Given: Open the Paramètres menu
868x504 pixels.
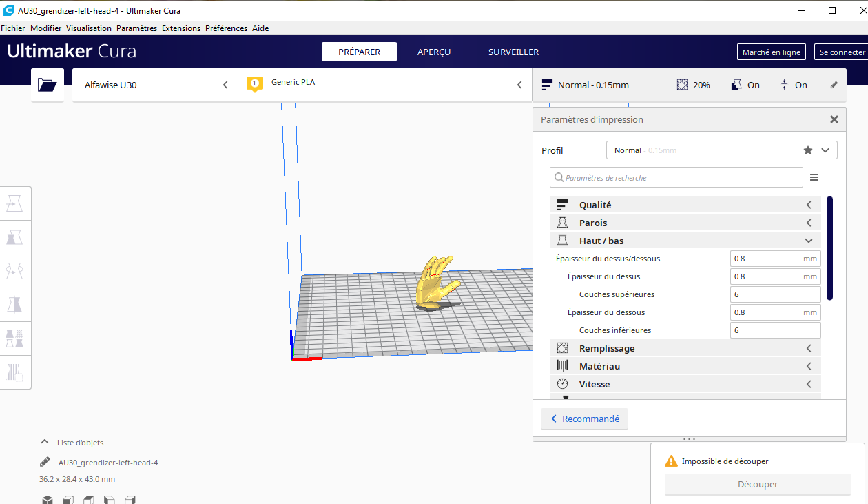Looking at the screenshot, I should 136,28.
